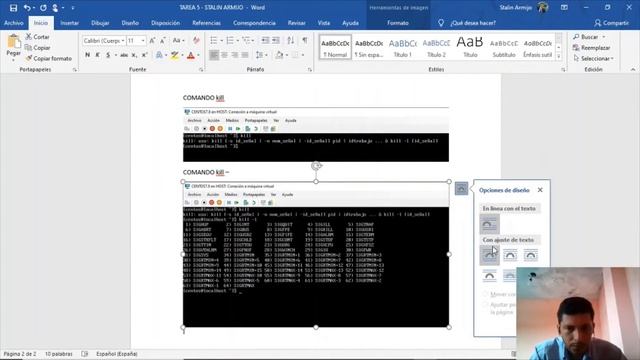Screen dimensions: 640x360
Task: Expand the Estilos gallery
Action: point(559,57)
